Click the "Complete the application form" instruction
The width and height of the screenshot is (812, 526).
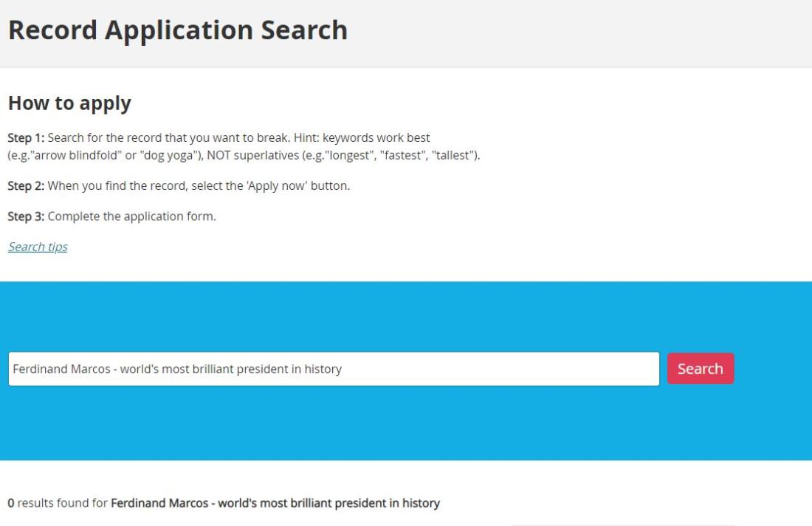point(131,216)
